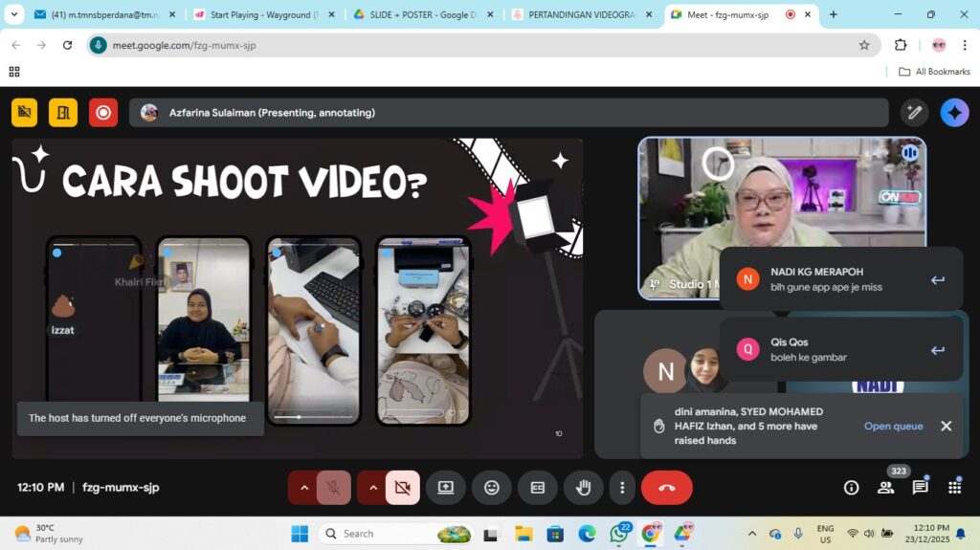Screen dimensions: 980x550
Task: Open the Send a reaction emoji button
Action: coord(492,488)
